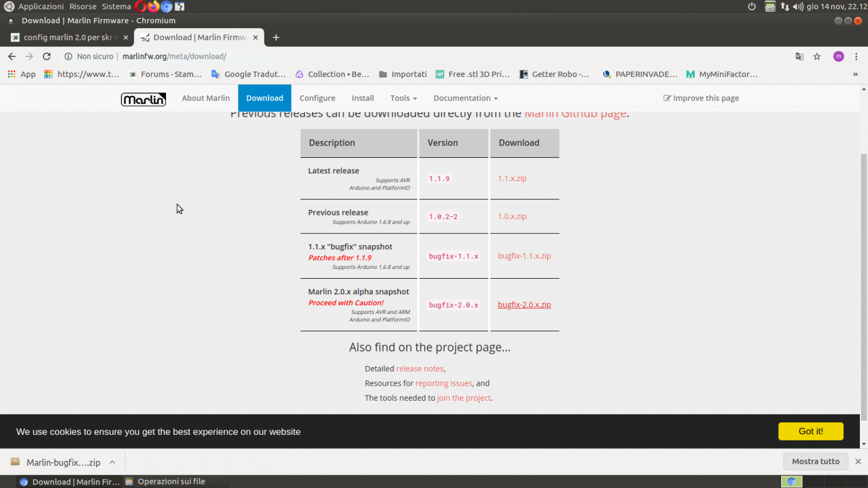Viewport: 868px width, 488px height.
Task: Open the 'reporting issues' link
Action: pos(444,383)
